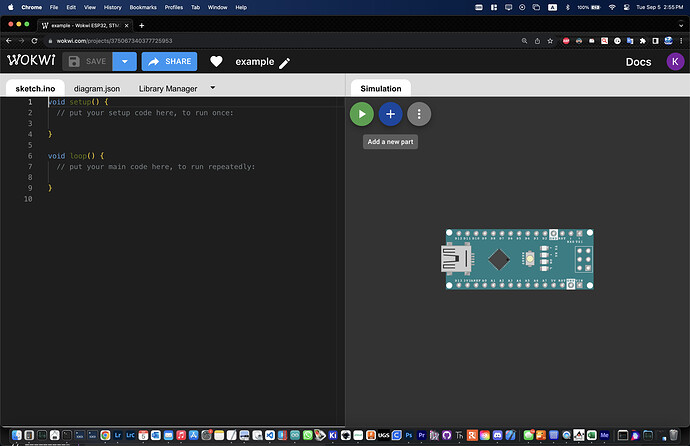Image resolution: width=690 pixels, height=446 pixels.
Task: Open the user avatar K menu
Action: [x=675, y=62]
